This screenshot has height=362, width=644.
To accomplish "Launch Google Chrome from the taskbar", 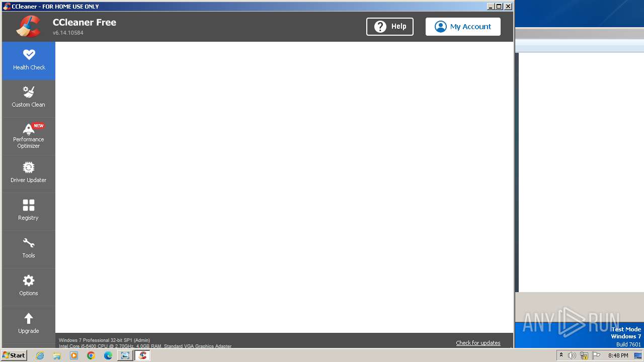I will [x=91, y=355].
